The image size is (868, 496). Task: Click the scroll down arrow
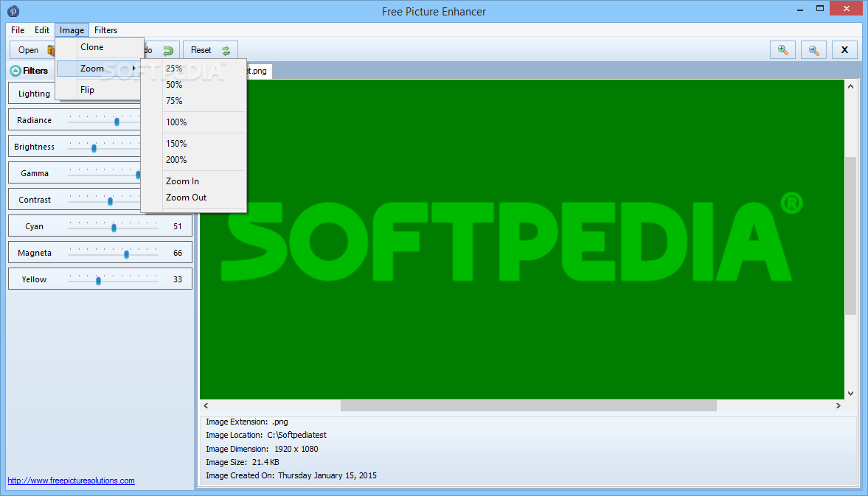850,394
